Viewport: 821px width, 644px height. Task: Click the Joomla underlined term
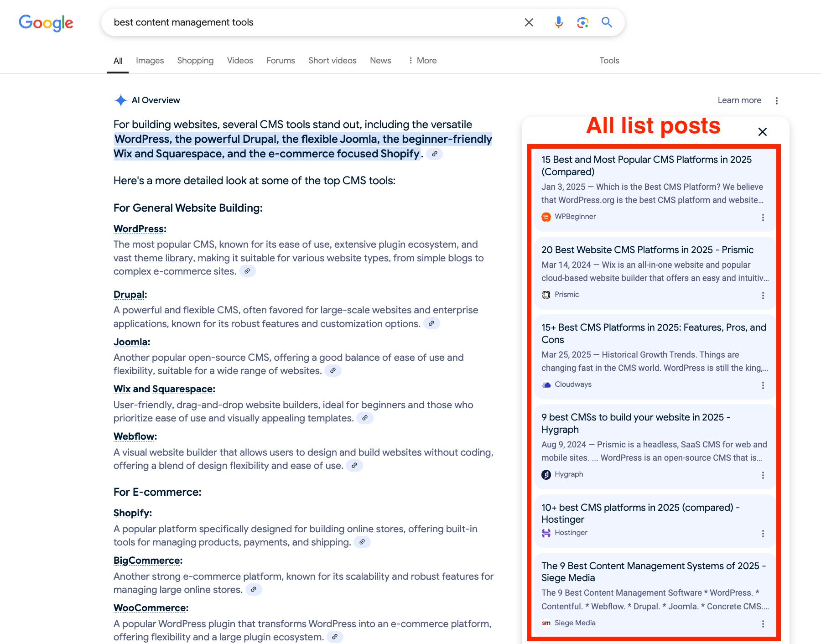click(130, 342)
